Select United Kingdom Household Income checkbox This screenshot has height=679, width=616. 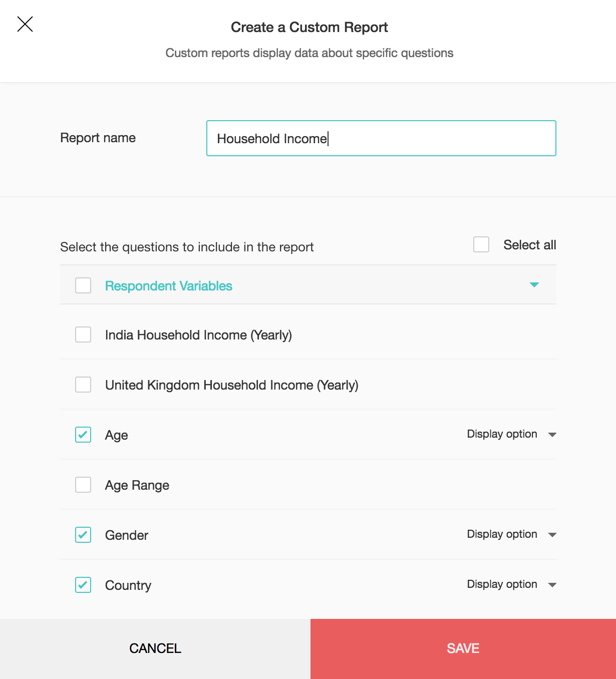[x=83, y=385]
